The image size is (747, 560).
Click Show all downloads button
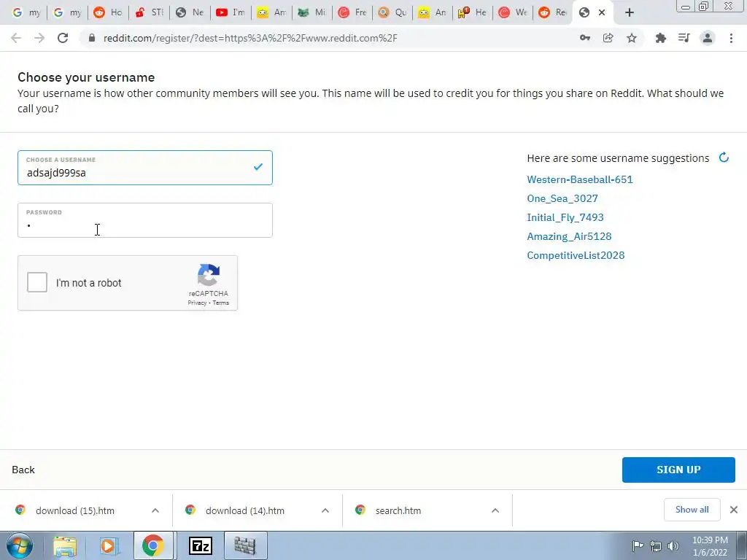pos(692,510)
